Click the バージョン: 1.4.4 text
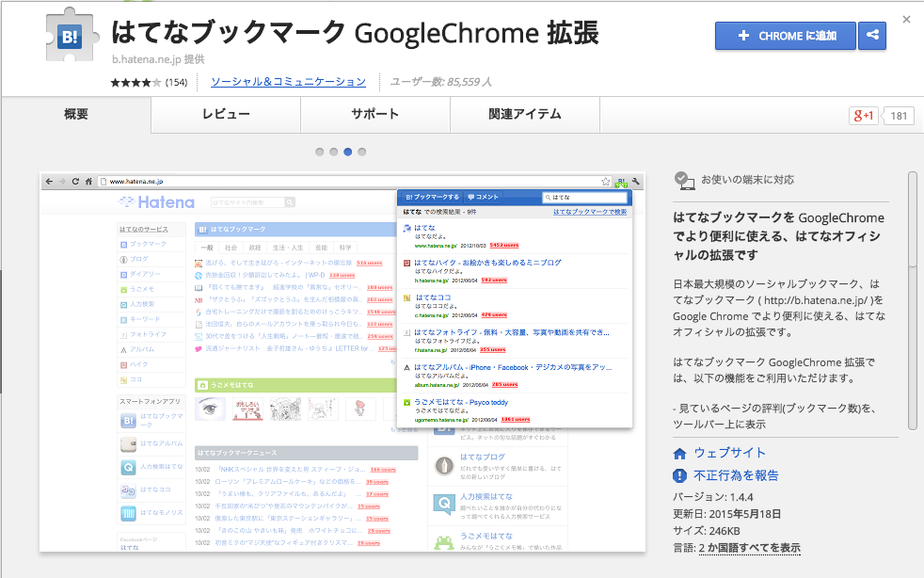Screen dimensions: 924x578 713,497
